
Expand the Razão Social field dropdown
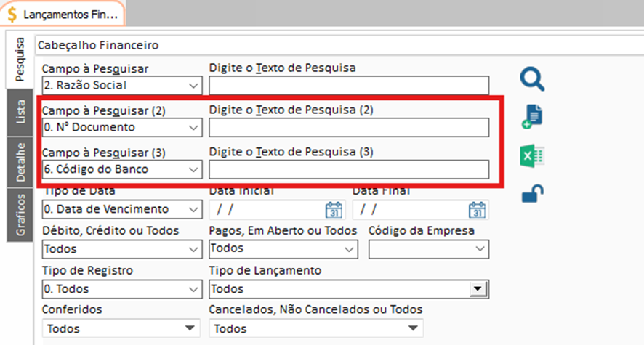coord(193,86)
